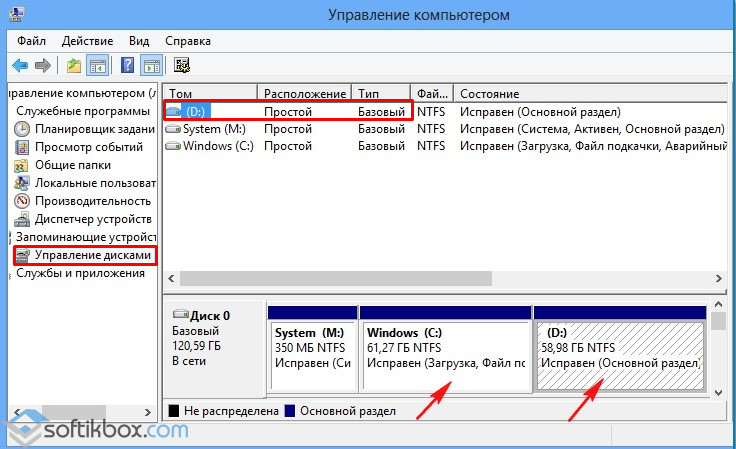
Task: Select Планировщик заданий in the tree
Action: pos(93,129)
